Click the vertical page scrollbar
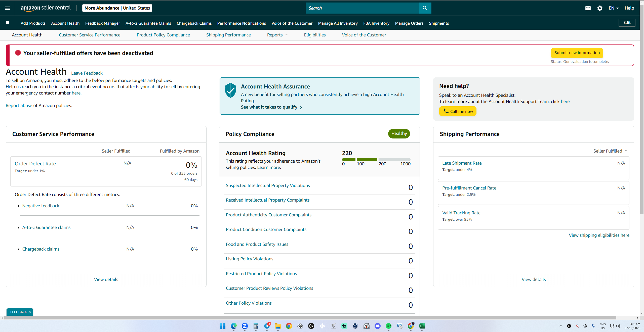The height and width of the screenshot is (332, 644). click(642, 109)
